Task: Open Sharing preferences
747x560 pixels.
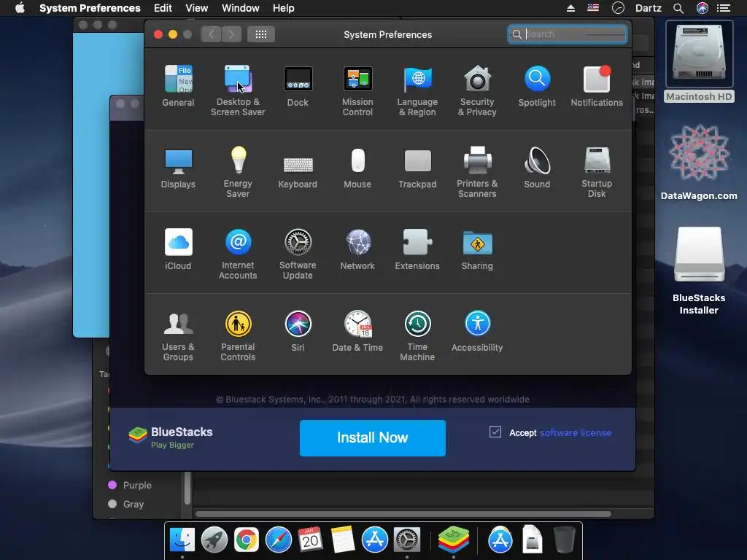Action: pos(477,249)
